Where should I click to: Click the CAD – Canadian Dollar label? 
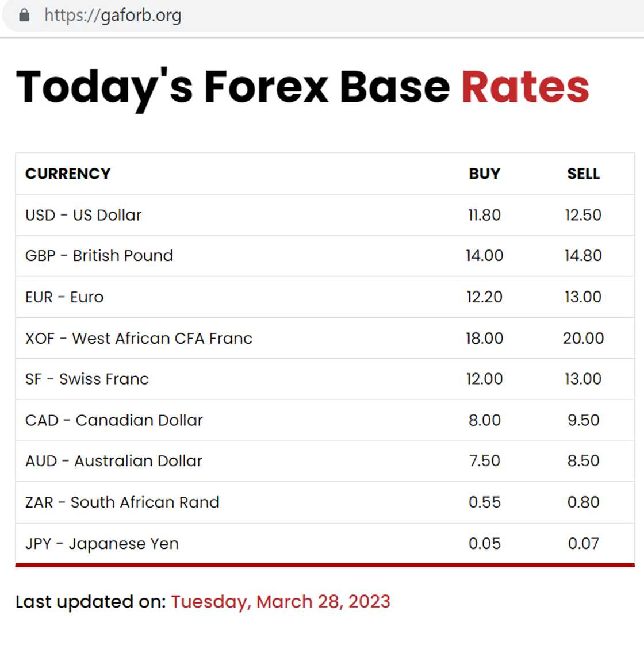114,420
